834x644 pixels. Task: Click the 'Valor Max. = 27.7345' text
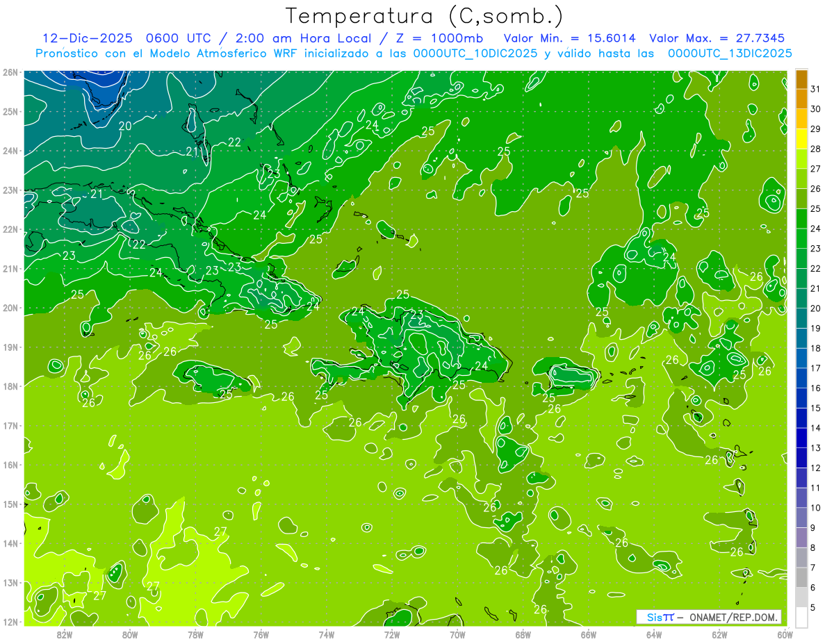point(717,38)
